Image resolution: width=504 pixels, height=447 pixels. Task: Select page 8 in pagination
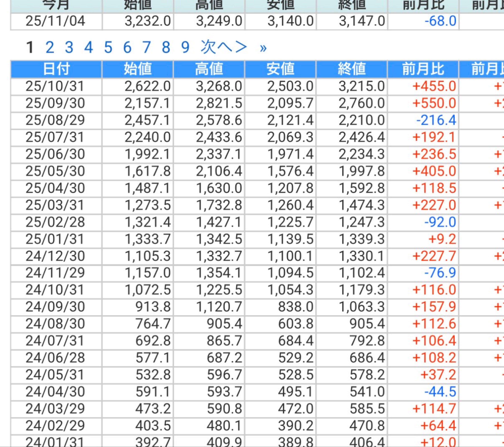(166, 47)
